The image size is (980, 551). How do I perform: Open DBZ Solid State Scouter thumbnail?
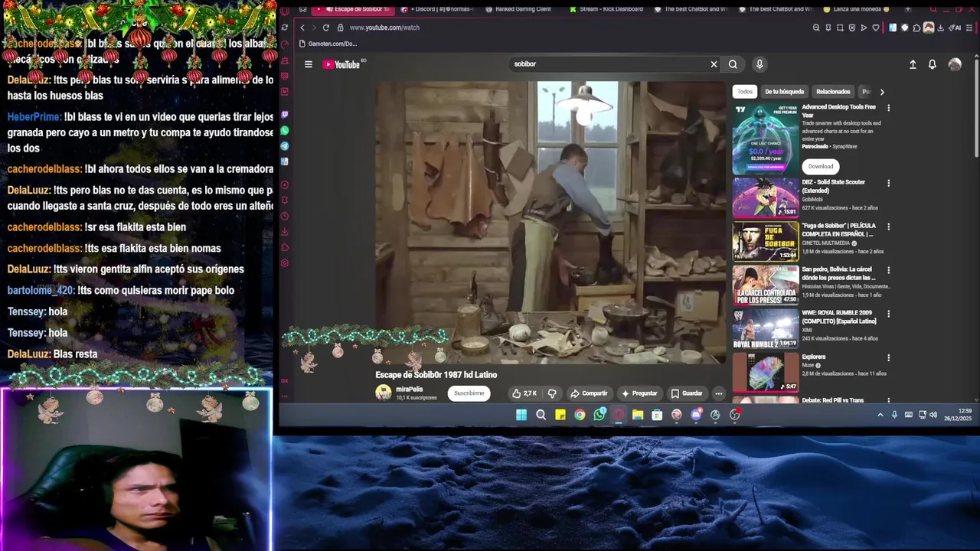(766, 197)
